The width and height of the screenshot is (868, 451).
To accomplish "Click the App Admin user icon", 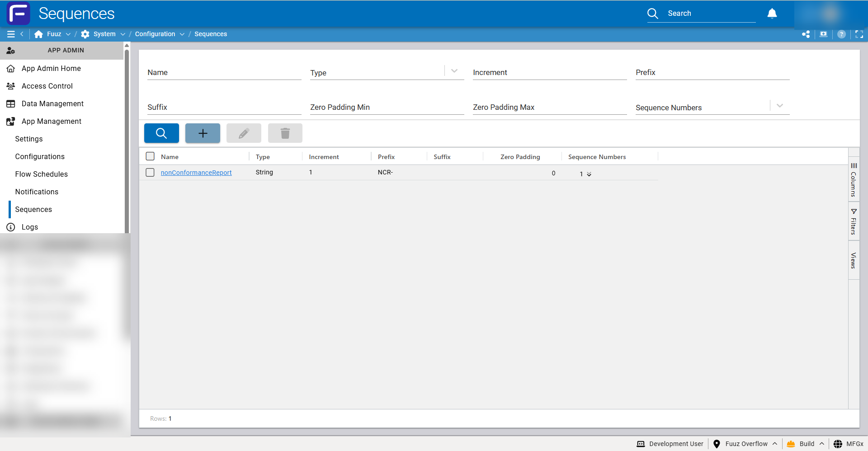I will tap(11, 51).
